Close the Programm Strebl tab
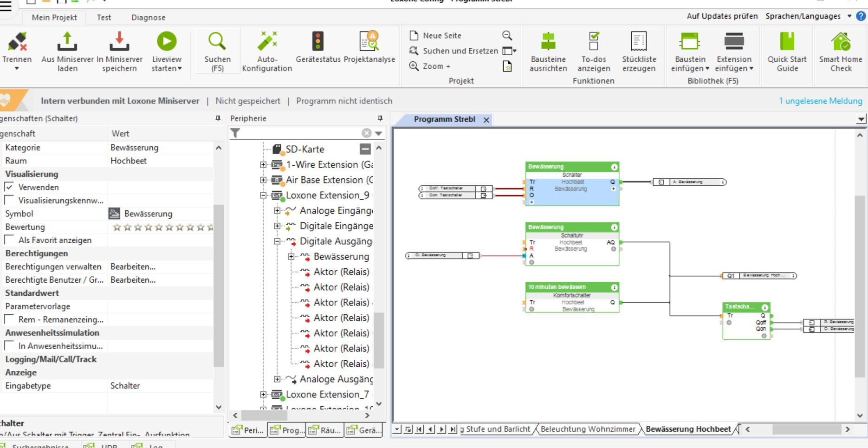868x448 pixels. click(486, 120)
